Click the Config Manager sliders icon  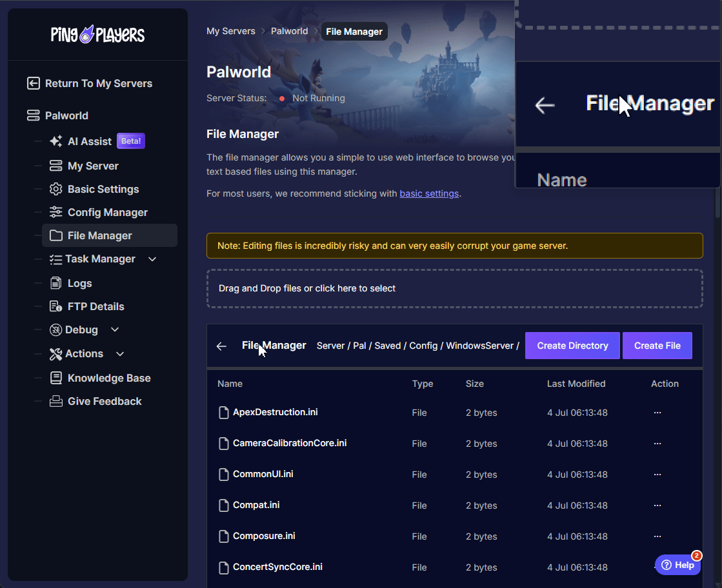point(55,212)
